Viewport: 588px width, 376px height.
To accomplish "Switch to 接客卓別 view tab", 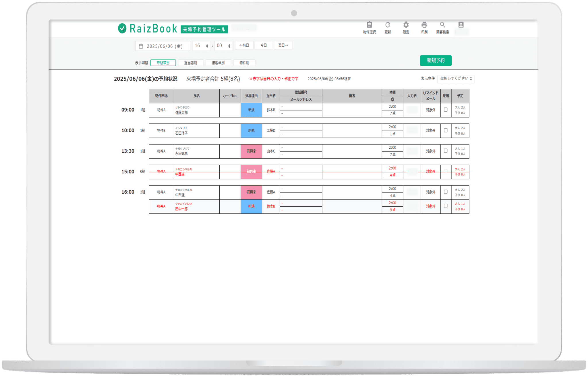I will pos(218,63).
